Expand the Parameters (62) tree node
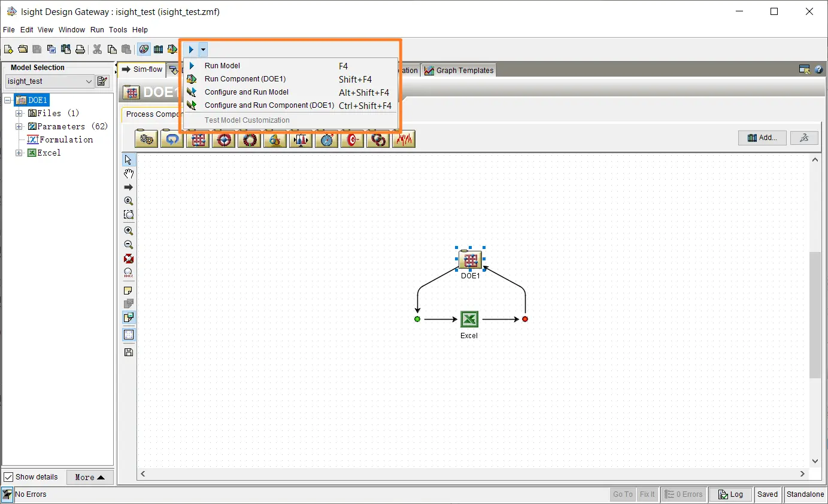The image size is (828, 504). 19,126
